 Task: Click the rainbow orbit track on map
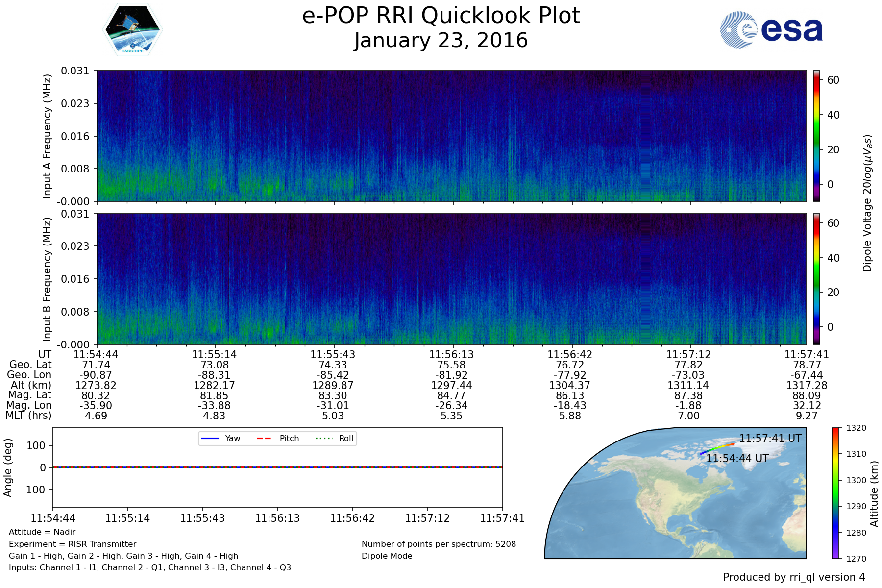point(716,448)
